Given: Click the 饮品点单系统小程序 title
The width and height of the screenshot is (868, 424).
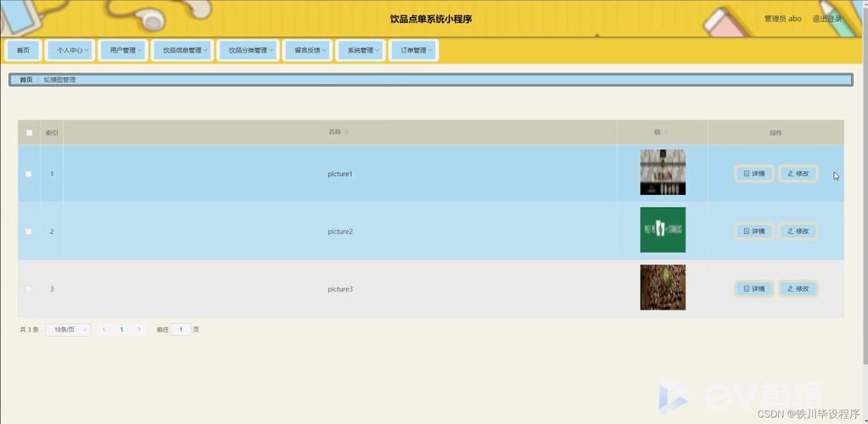Looking at the screenshot, I should point(431,19).
